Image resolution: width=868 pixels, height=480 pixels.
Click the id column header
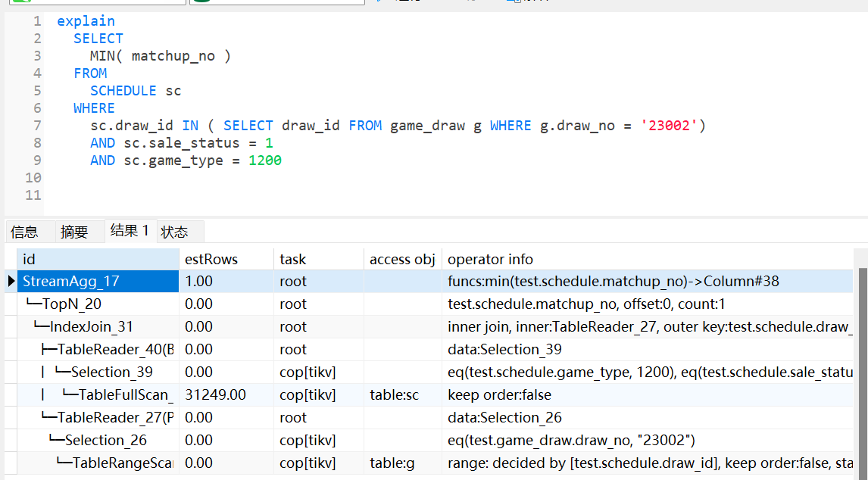coord(97,259)
